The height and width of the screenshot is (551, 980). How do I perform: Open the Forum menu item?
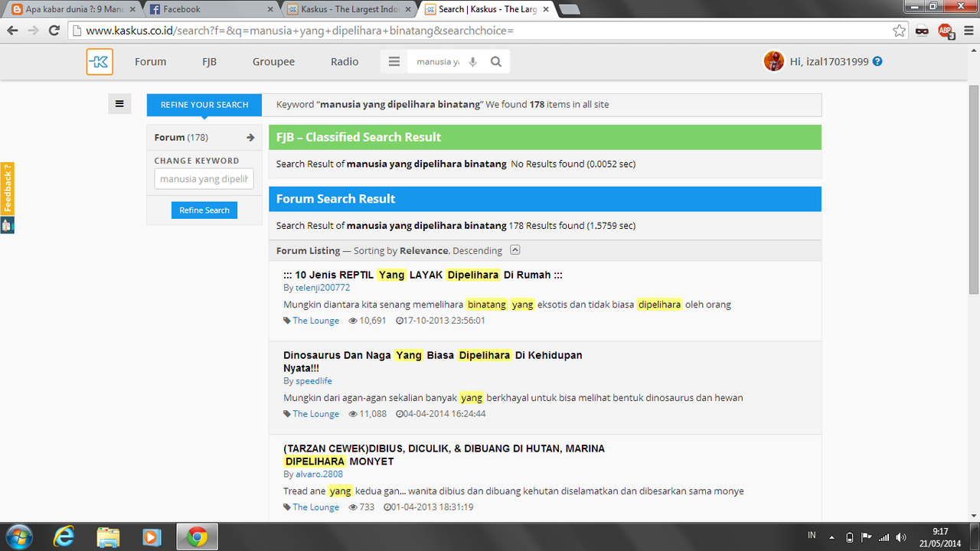click(150, 62)
